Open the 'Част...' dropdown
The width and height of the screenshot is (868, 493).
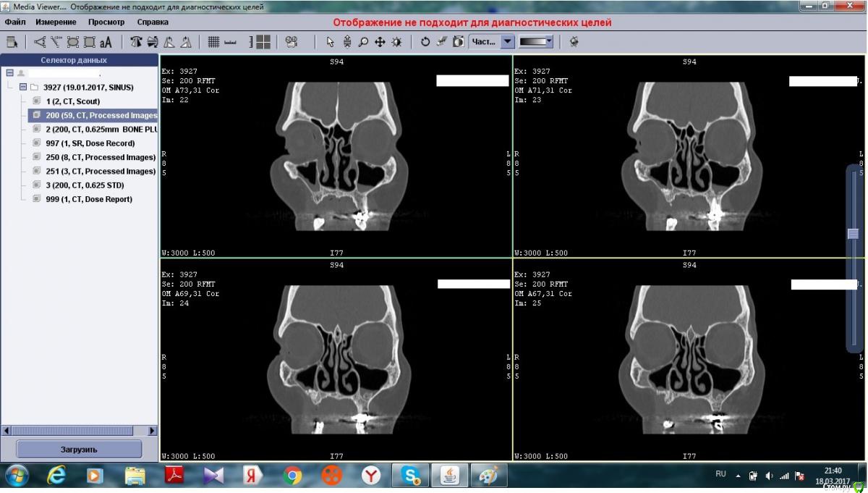[x=507, y=42]
